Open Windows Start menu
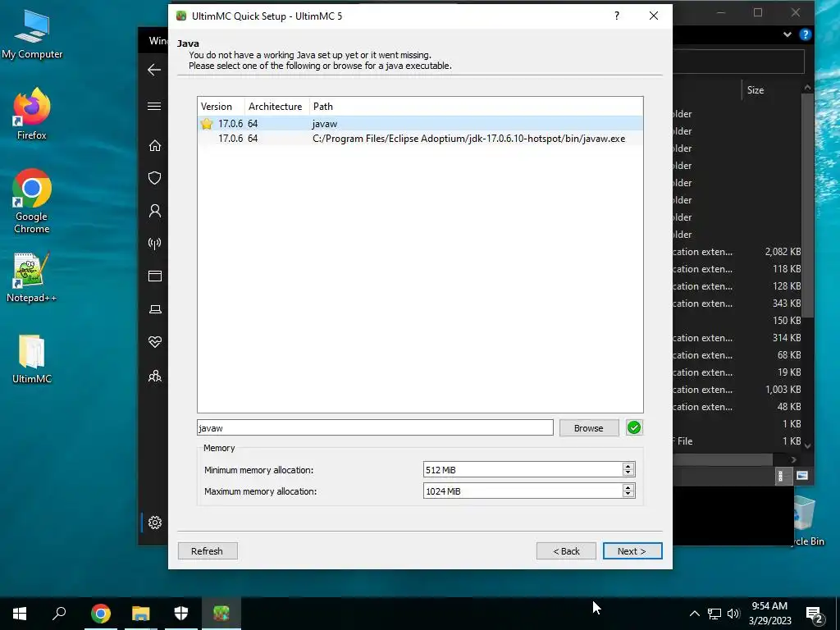840x630 pixels. [20, 614]
